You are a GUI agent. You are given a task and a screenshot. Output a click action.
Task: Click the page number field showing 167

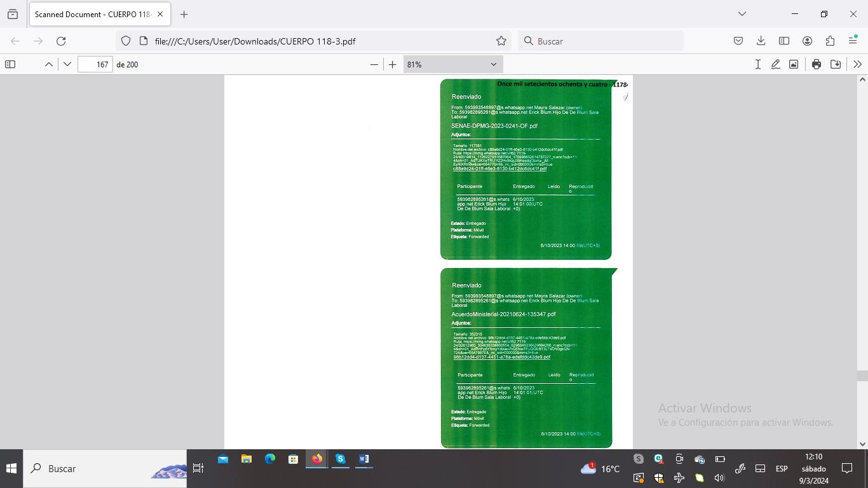(x=95, y=64)
